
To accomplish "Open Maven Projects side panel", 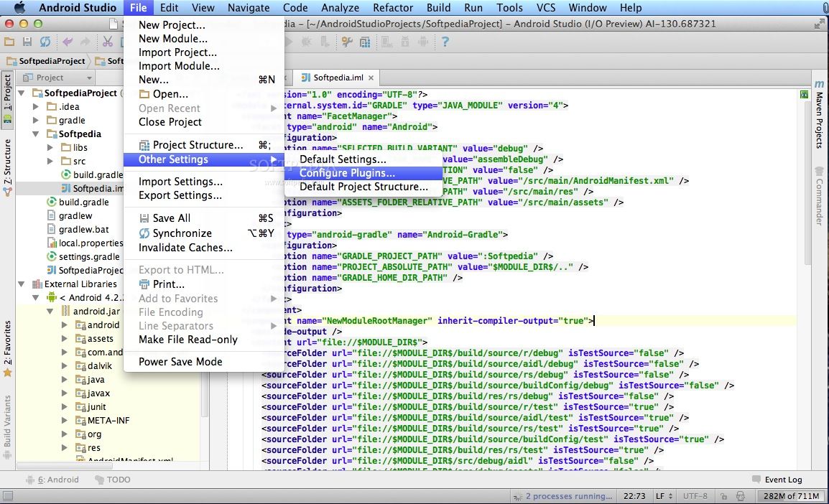I will coord(819,114).
